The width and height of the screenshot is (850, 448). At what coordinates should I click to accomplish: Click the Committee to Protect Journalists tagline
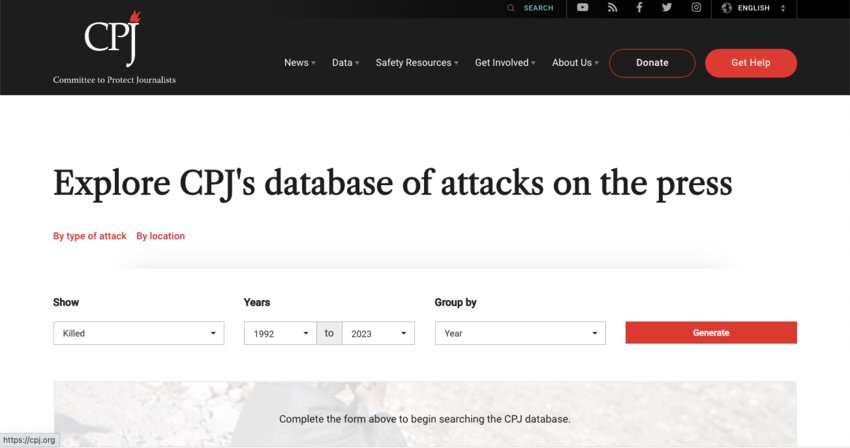[114, 80]
